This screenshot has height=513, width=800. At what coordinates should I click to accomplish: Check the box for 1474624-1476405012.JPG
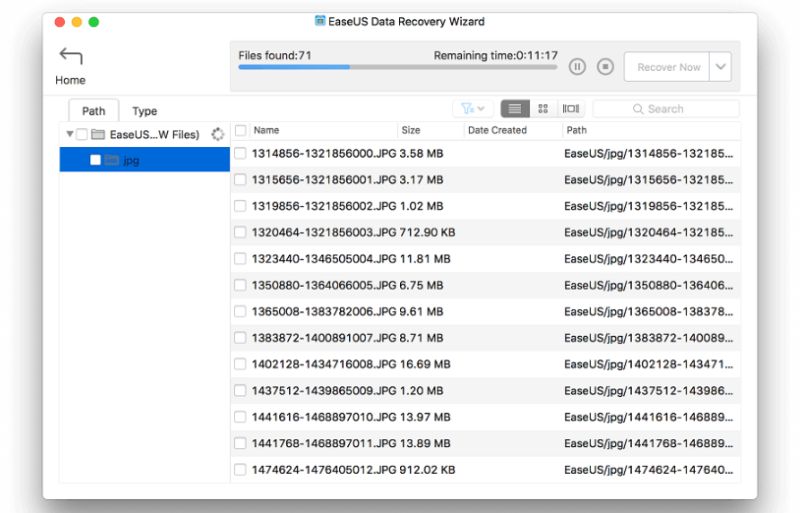tap(240, 470)
